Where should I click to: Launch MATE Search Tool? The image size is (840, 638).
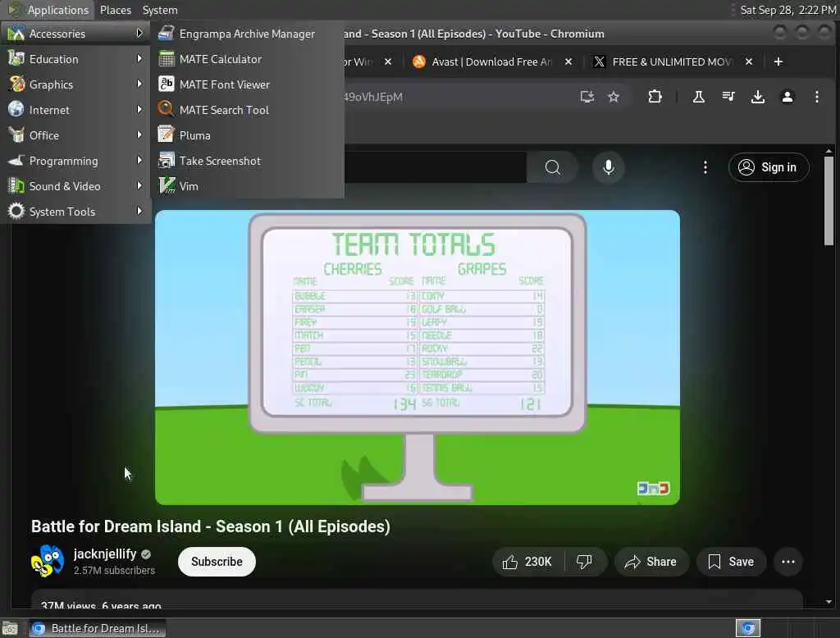pyautogui.click(x=247, y=110)
